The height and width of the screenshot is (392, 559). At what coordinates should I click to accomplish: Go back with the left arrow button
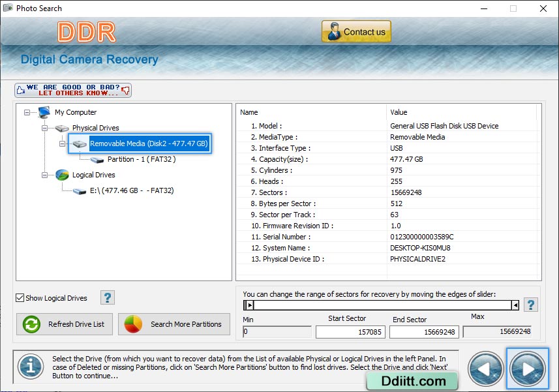(x=485, y=369)
